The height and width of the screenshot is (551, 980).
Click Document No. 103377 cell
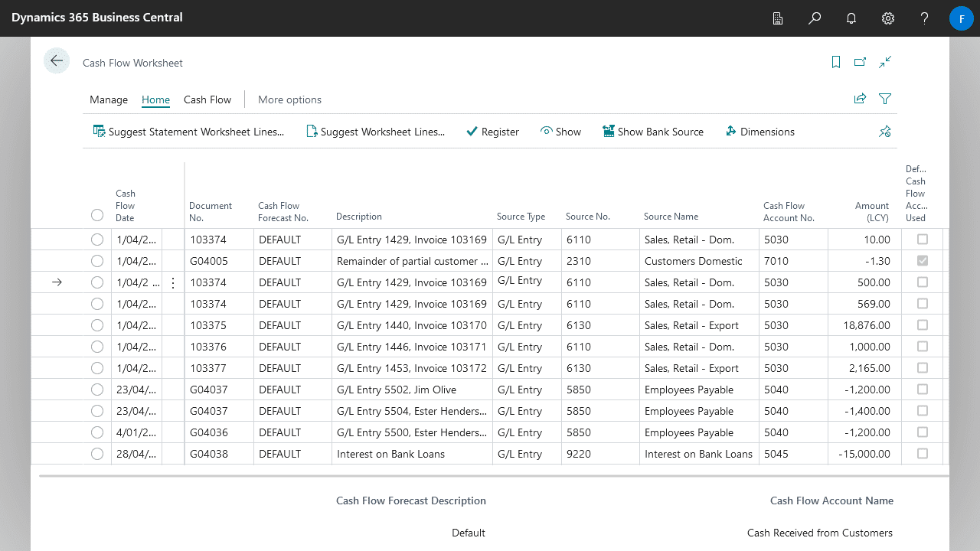click(219, 368)
